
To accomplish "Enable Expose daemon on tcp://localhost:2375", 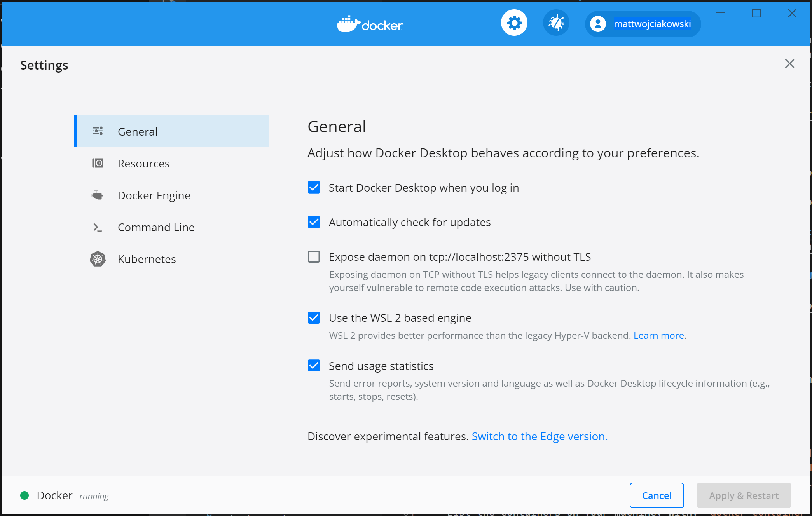I will click(314, 257).
